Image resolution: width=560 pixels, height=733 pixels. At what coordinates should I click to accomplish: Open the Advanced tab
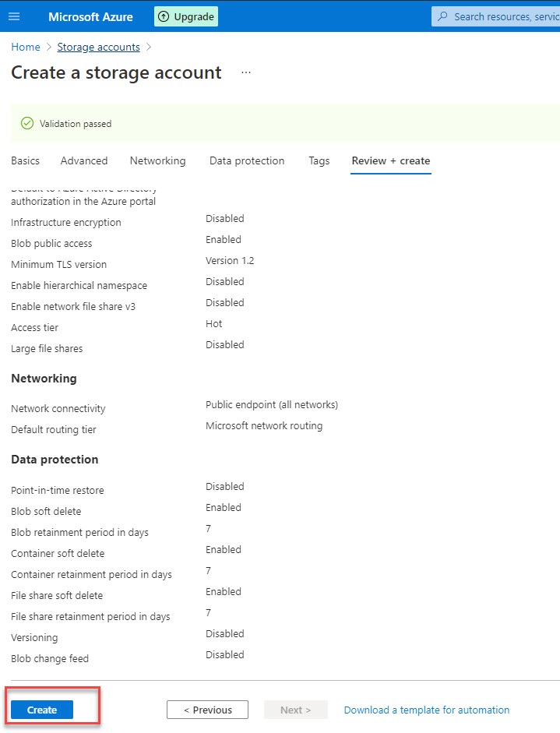pos(84,160)
